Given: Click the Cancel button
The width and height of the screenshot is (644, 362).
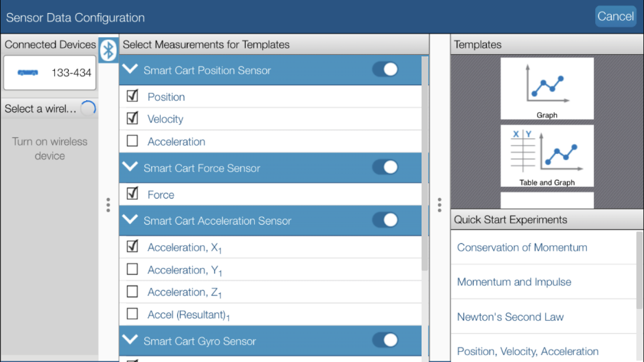Looking at the screenshot, I should coord(615,16).
